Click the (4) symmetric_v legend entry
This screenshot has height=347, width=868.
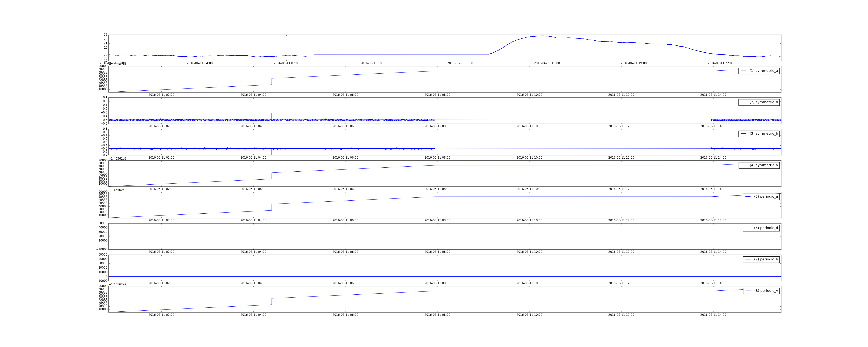(x=759, y=165)
